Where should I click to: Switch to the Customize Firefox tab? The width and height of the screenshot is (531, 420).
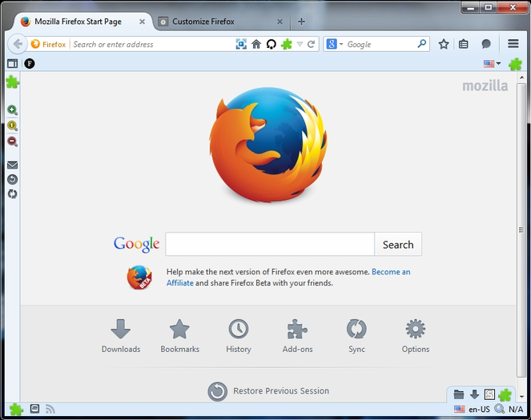click(x=203, y=22)
